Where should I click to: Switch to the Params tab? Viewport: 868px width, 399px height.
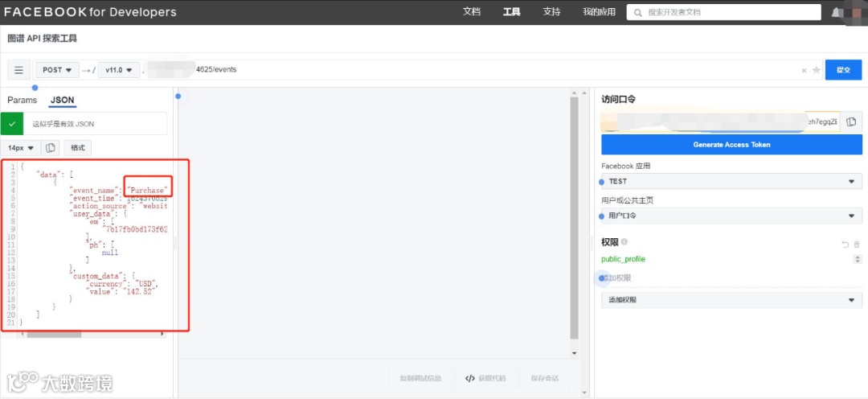pyautogui.click(x=23, y=101)
